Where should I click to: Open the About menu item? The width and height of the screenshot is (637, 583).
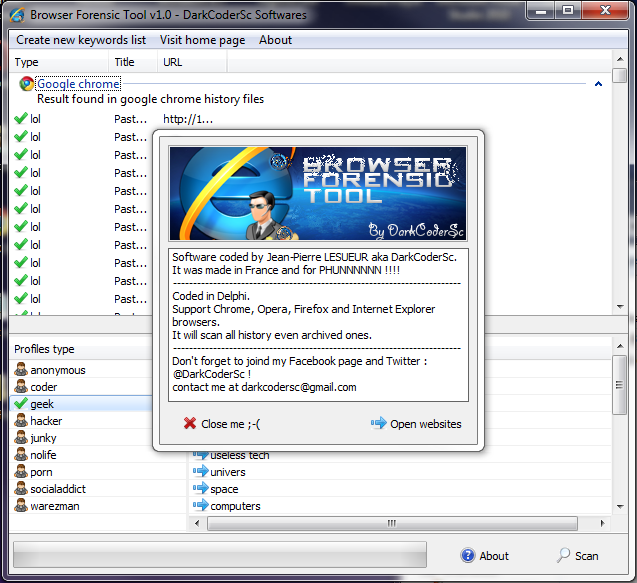tap(275, 40)
